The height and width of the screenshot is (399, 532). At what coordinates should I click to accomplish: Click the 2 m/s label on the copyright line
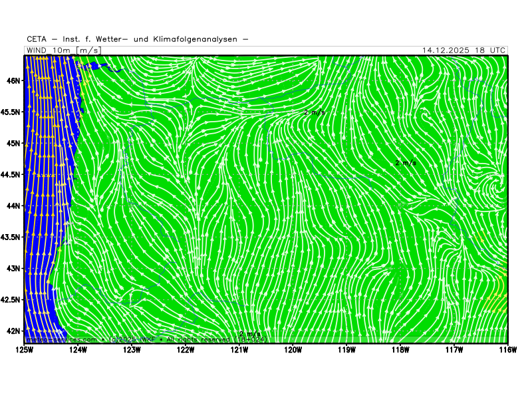250,334
